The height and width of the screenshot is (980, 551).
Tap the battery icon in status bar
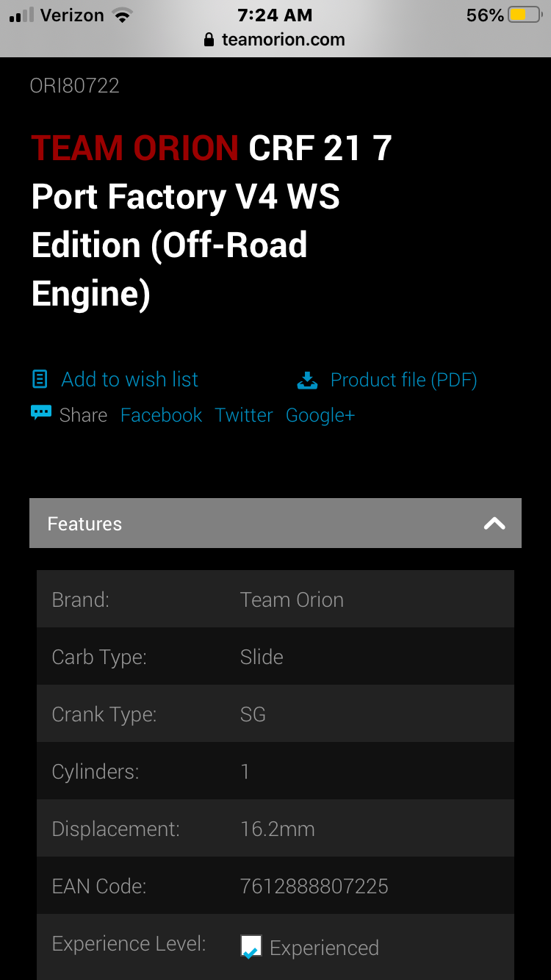tap(525, 15)
